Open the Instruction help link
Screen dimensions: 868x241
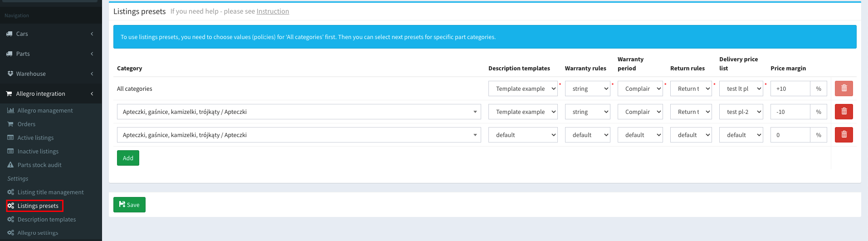pos(273,11)
